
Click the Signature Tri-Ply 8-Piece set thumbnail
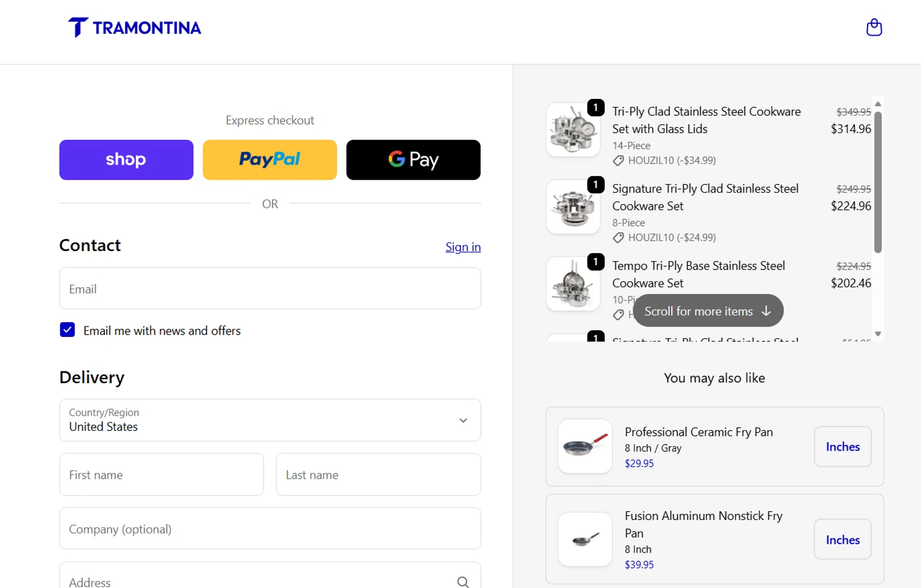573,207
